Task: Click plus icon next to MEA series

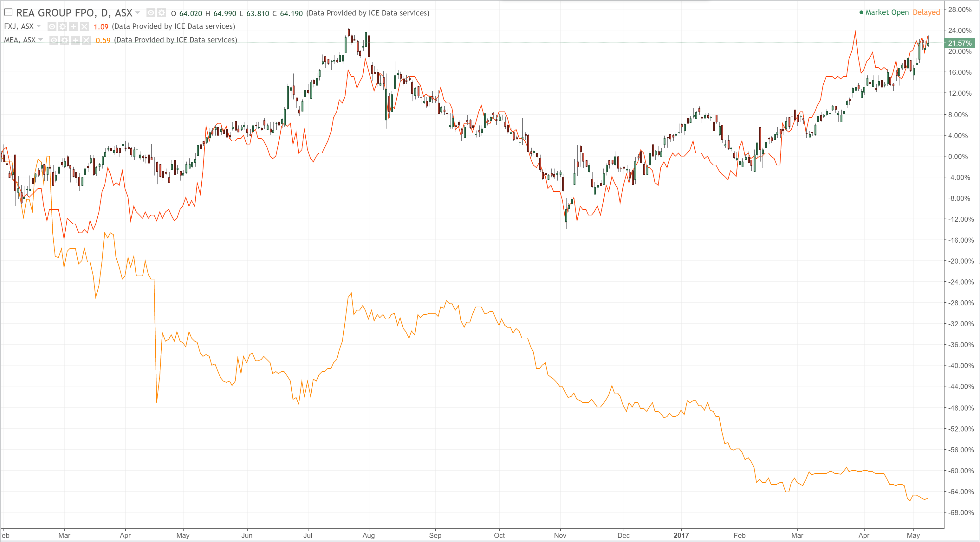Action: point(75,40)
